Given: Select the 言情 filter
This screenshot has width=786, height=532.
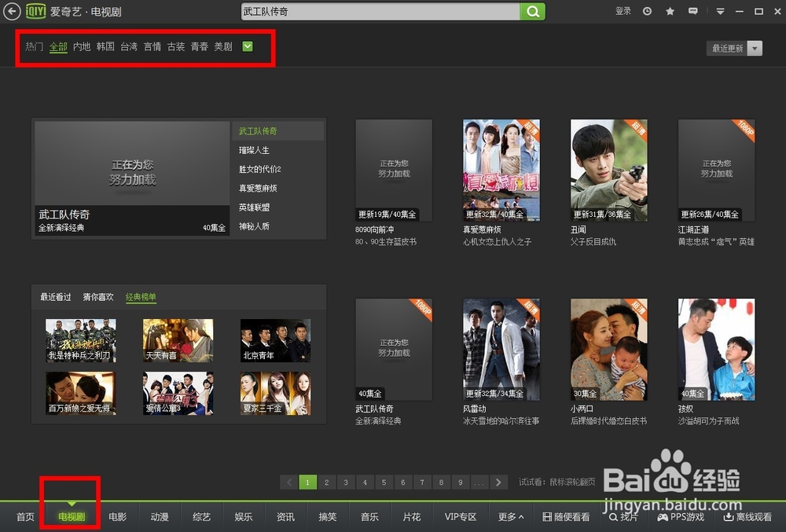Looking at the screenshot, I should pos(152,46).
